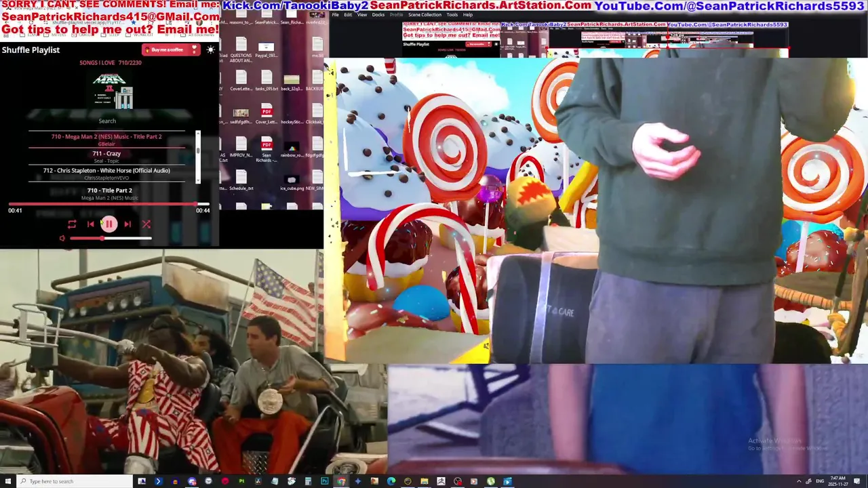
Task: Select song 711 - Crazy
Action: pos(106,157)
